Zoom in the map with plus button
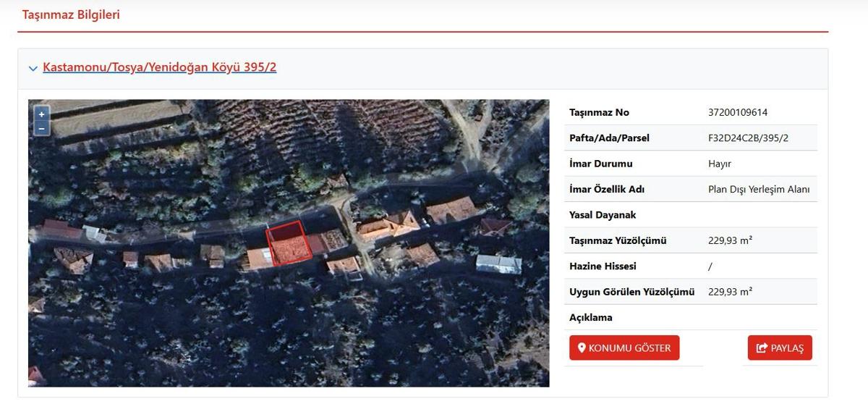The width and height of the screenshot is (868, 404). (41, 114)
